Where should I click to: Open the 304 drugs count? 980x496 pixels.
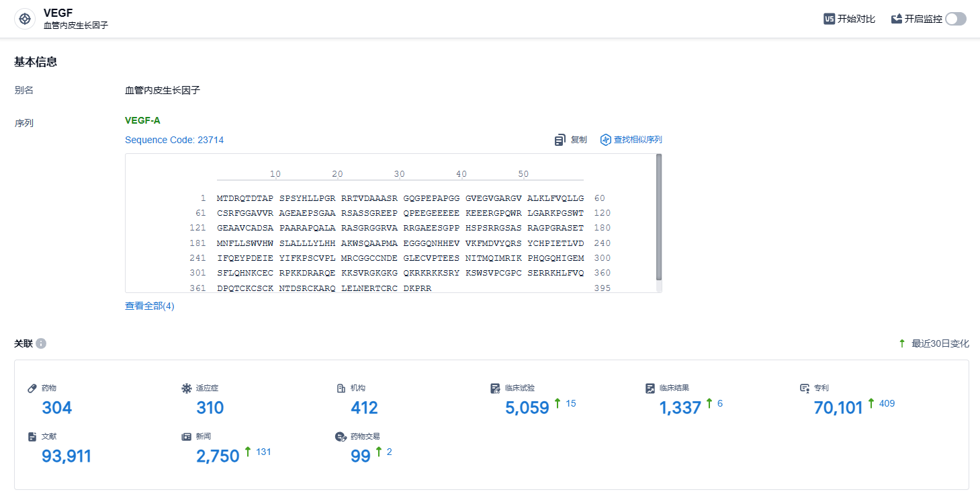57,408
